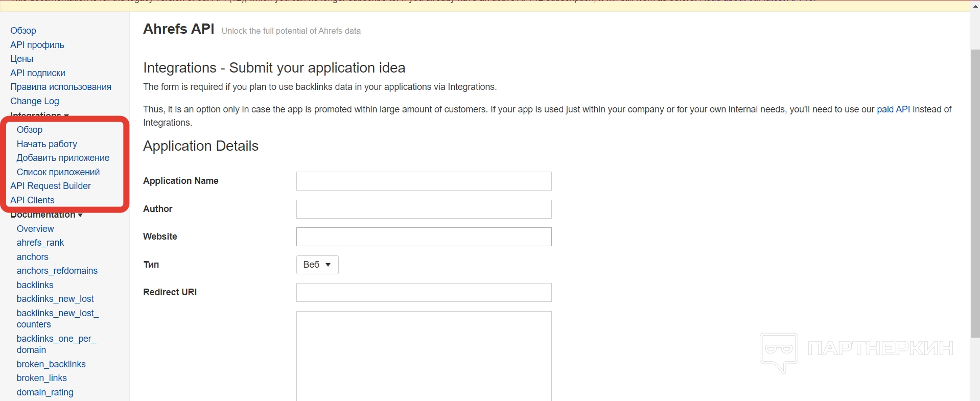Image resolution: width=980 pixels, height=401 pixels.
Task: Open API Clients link
Action: pyautogui.click(x=32, y=200)
